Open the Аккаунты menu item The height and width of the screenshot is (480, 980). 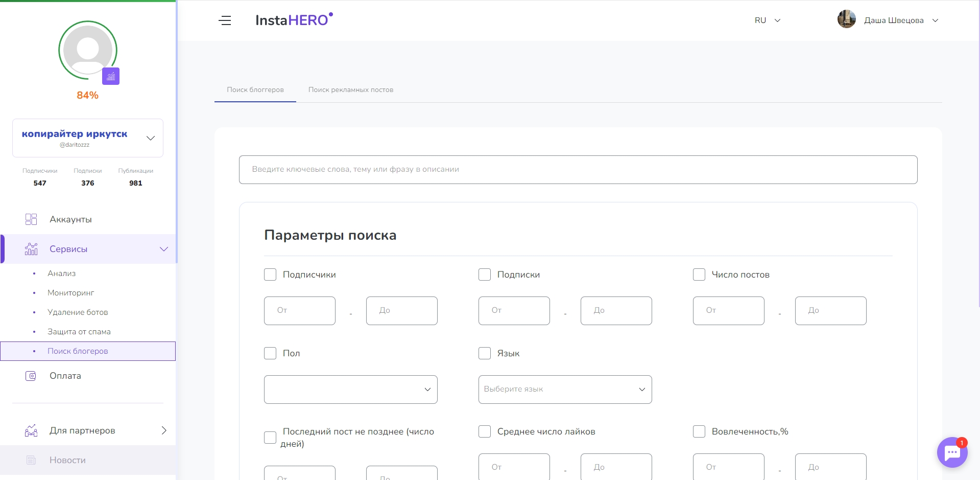pyautogui.click(x=88, y=219)
